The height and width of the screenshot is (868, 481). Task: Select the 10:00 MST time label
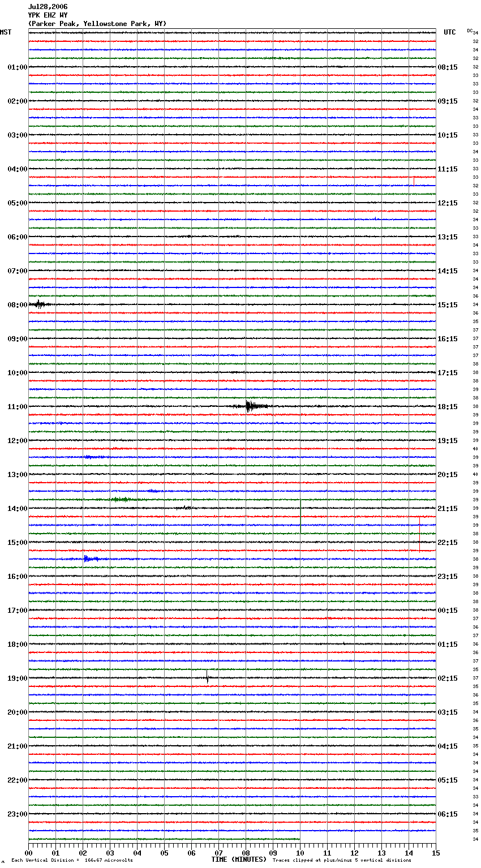coord(18,373)
